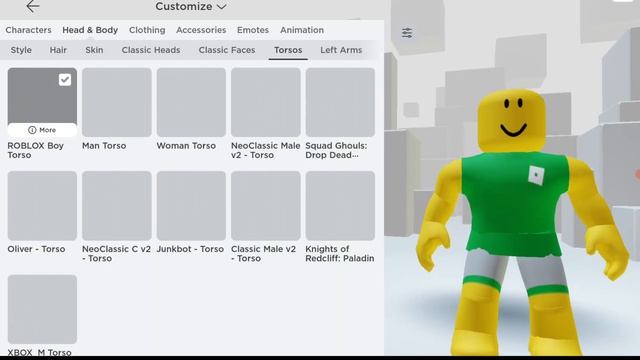Select the Torsos subcategory
Image resolution: width=640 pixels, height=360 pixels.
(x=288, y=50)
